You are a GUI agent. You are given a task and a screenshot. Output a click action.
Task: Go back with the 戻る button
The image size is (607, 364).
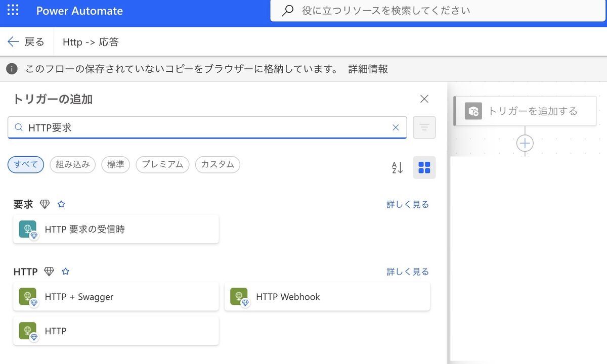point(26,42)
